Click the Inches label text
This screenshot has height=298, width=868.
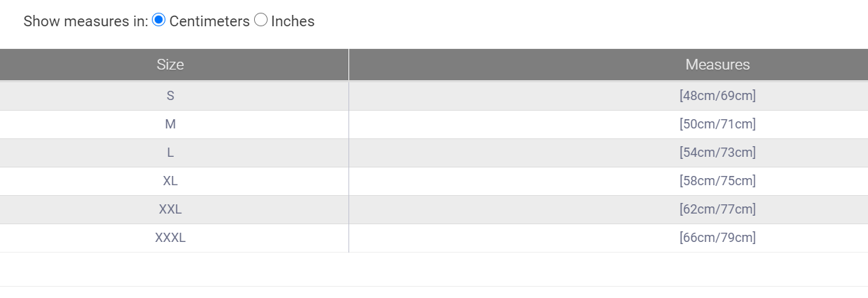point(292,21)
